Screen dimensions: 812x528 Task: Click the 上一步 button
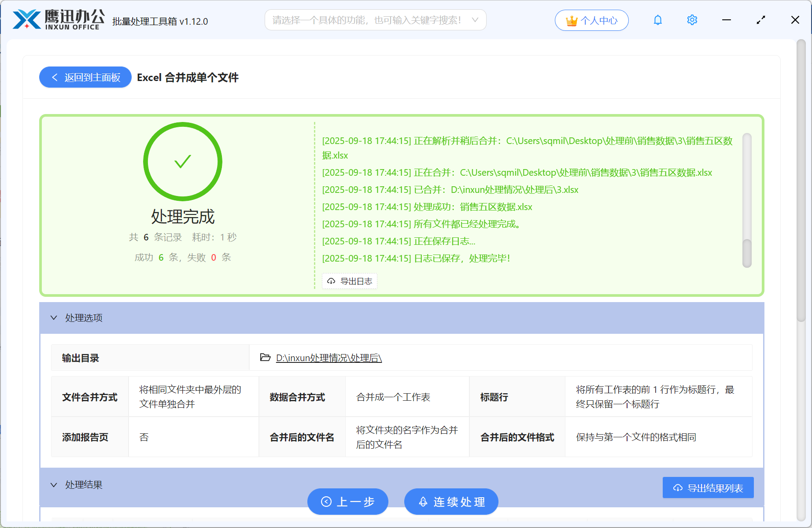[x=348, y=502]
